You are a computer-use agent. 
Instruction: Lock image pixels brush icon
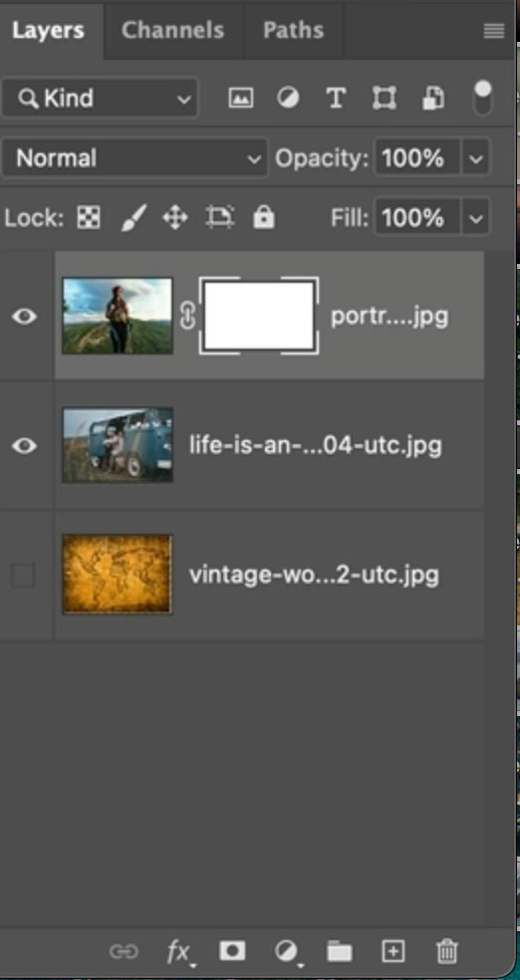pos(133,218)
